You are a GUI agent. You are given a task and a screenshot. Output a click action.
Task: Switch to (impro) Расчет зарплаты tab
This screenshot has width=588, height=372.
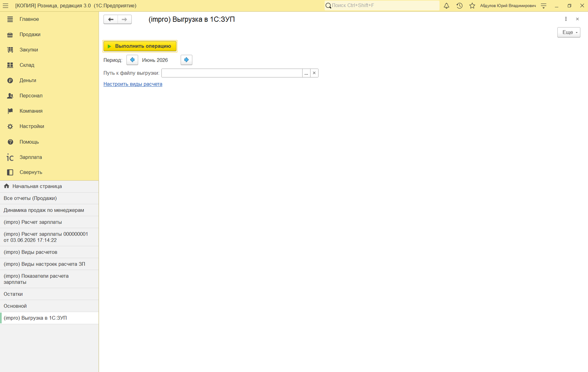49,222
